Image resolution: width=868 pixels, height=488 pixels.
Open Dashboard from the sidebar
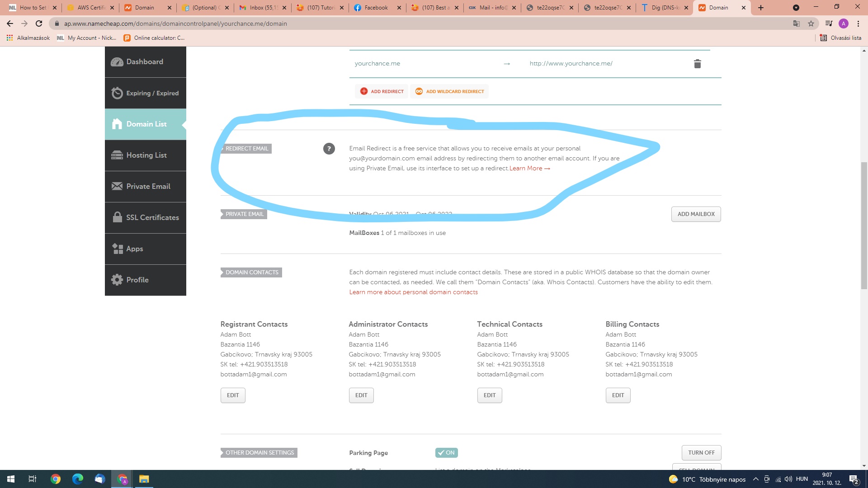click(145, 62)
